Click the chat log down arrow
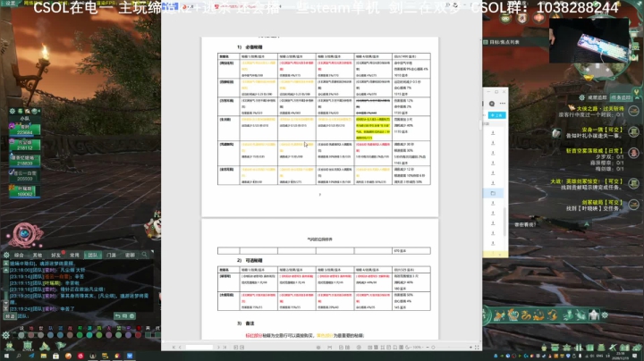Screen dimensions: 644x361 [x=5, y=303]
